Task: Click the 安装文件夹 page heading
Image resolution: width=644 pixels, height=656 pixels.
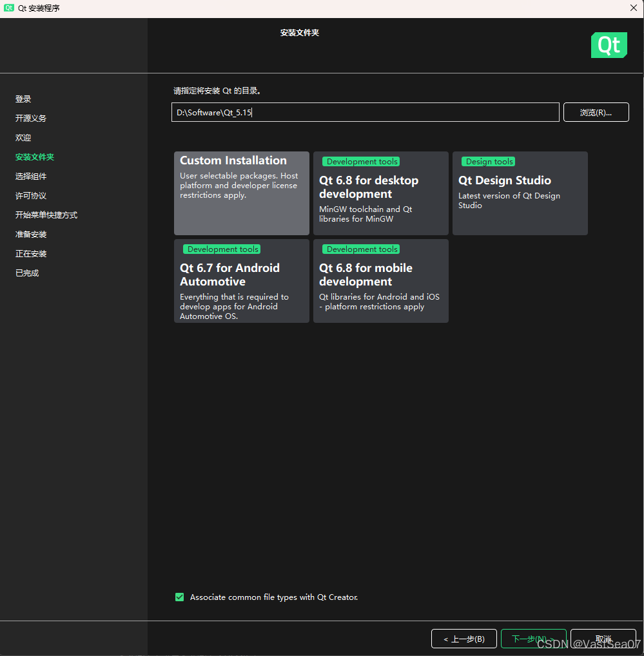Action: pos(300,33)
